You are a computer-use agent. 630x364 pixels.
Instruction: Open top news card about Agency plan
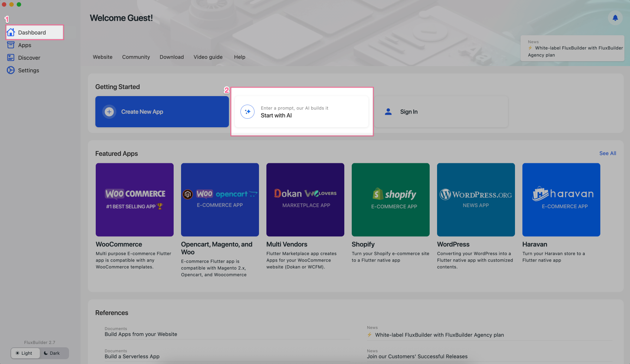(572, 48)
